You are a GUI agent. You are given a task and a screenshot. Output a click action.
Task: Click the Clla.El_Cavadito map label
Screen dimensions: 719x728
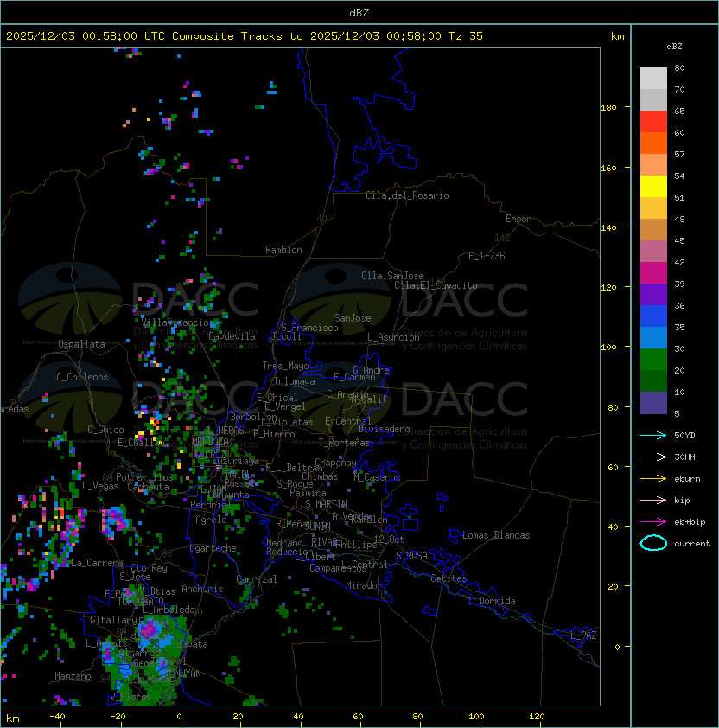coord(436,285)
